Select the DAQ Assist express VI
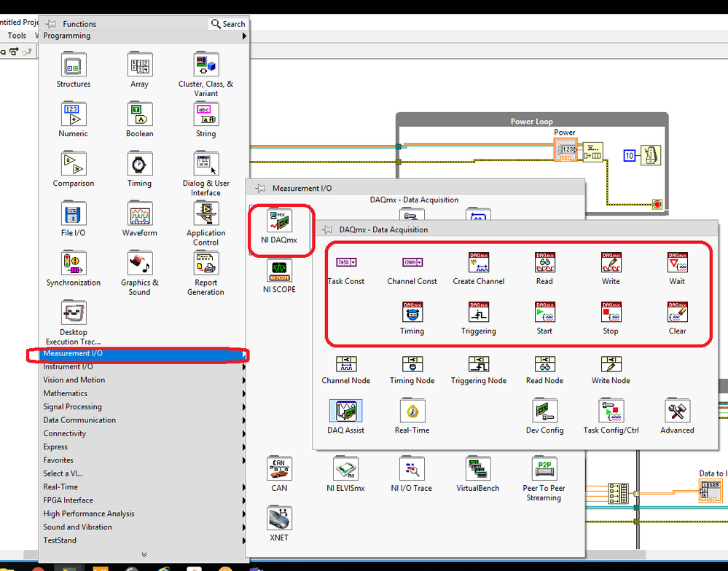 (x=346, y=411)
